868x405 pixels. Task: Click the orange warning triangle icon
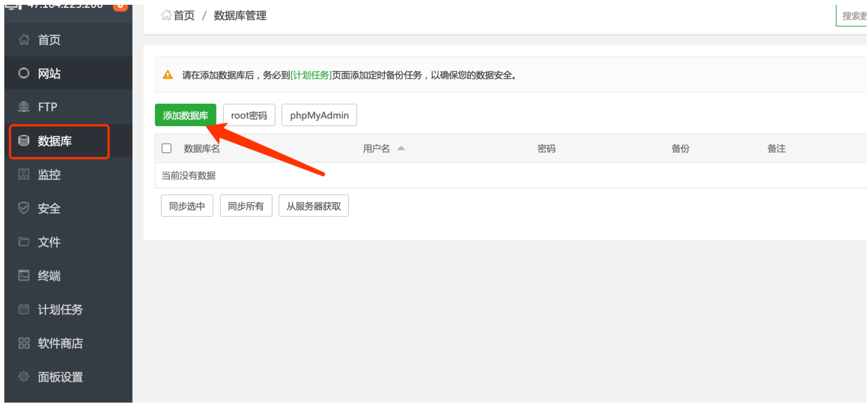168,75
